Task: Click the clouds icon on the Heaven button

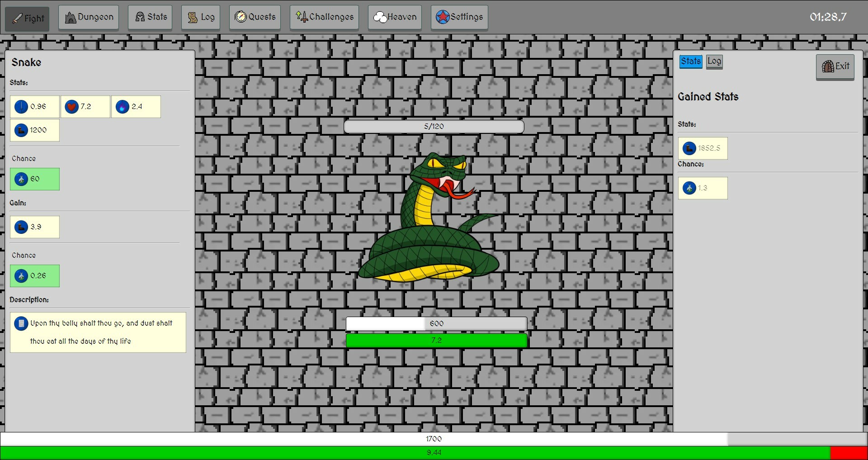Action: [x=380, y=17]
